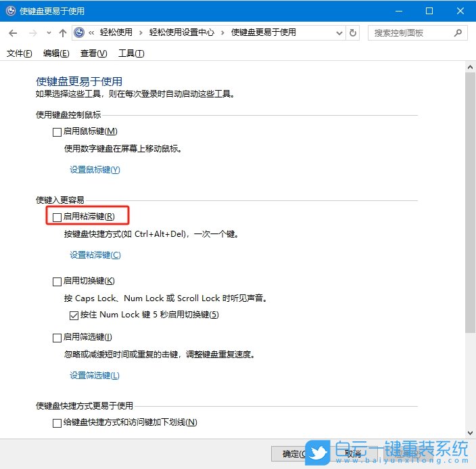The height and width of the screenshot is (469, 476).
Task: Refresh the control panel page
Action: (x=353, y=32)
